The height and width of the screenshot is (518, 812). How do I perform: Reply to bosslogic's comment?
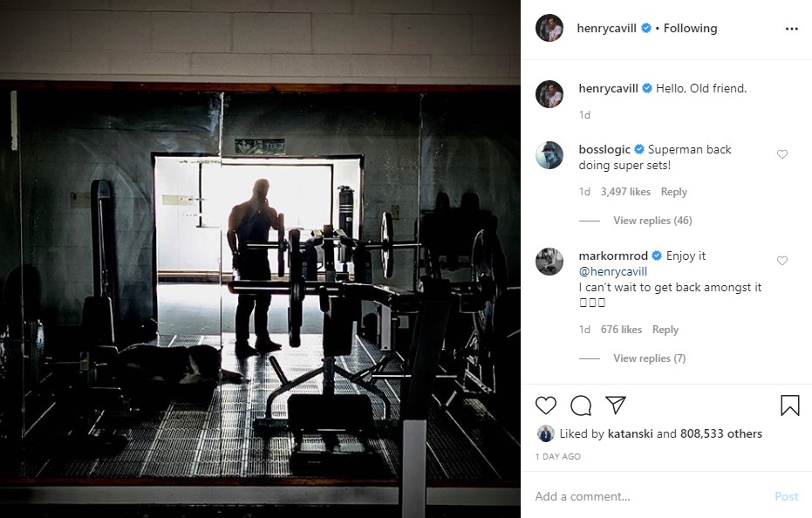(673, 192)
